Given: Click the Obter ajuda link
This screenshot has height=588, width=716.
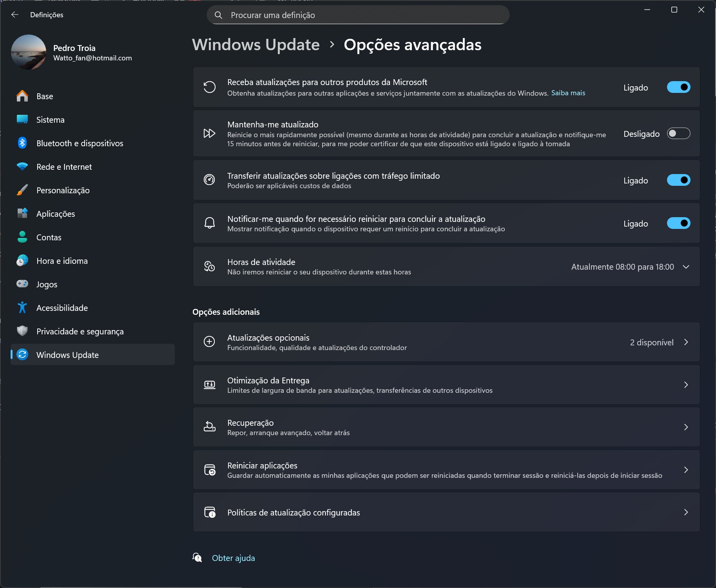Looking at the screenshot, I should point(233,557).
